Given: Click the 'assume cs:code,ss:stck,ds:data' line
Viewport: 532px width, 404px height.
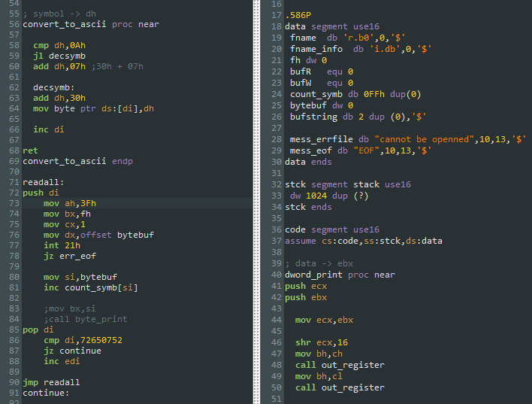Looking at the screenshot, I should click(x=364, y=241).
